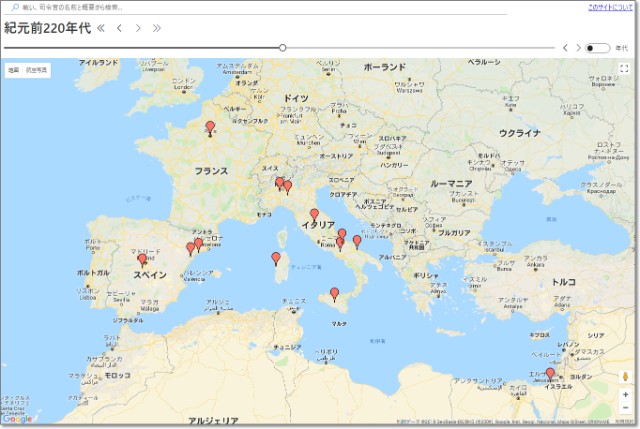Toggle the 年代 switch
640x429 pixels.
tap(597, 48)
